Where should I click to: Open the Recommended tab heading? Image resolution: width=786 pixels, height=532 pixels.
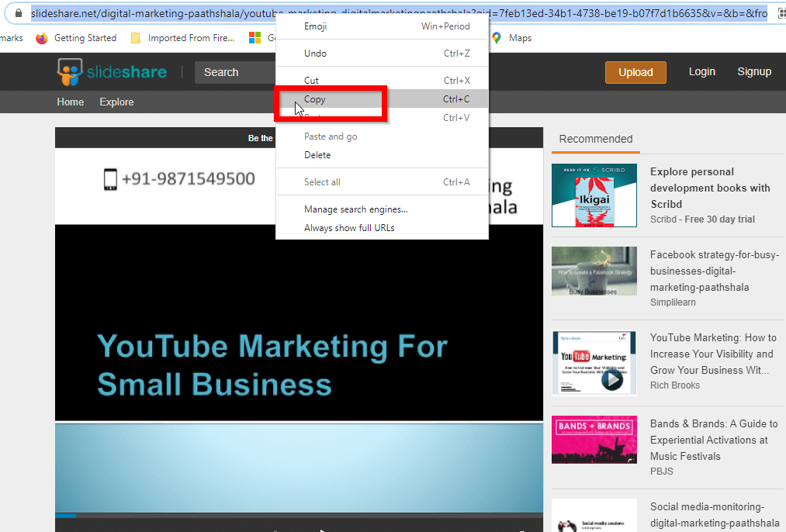tap(596, 139)
